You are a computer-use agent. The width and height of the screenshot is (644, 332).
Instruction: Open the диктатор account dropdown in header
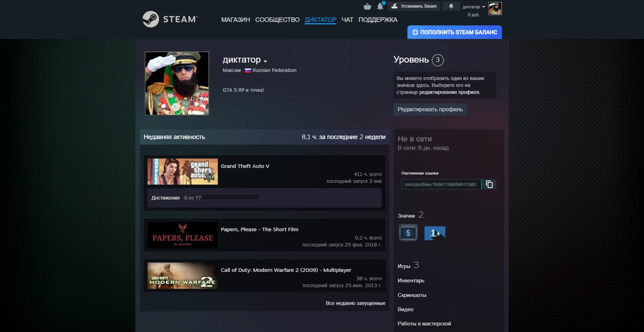point(474,7)
